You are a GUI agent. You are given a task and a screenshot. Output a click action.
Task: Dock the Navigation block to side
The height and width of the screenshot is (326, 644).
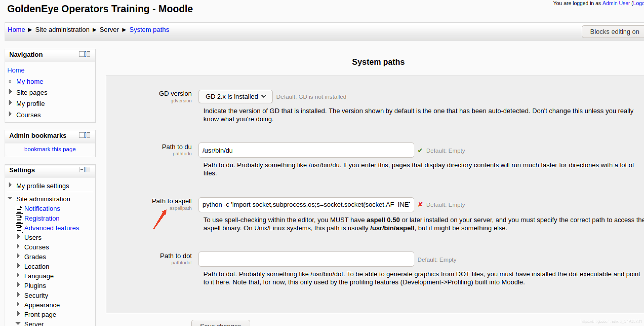[87, 54]
